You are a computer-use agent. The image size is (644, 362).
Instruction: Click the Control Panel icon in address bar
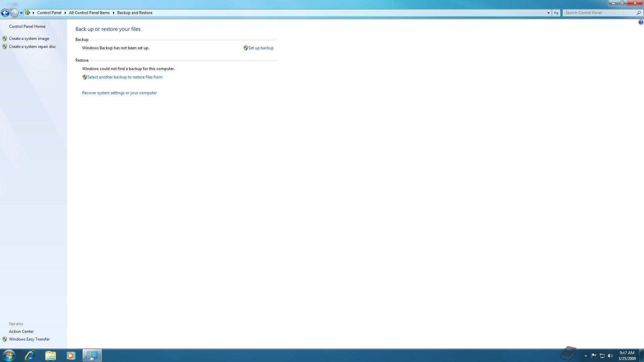pyautogui.click(x=28, y=13)
